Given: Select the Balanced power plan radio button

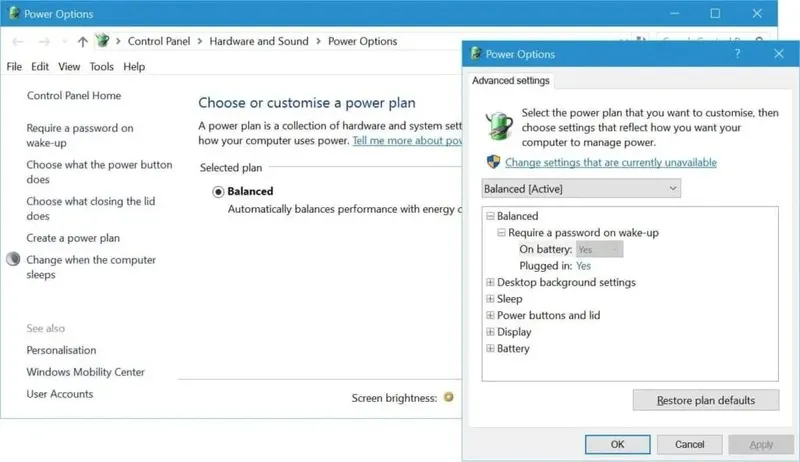Looking at the screenshot, I should coord(218,191).
